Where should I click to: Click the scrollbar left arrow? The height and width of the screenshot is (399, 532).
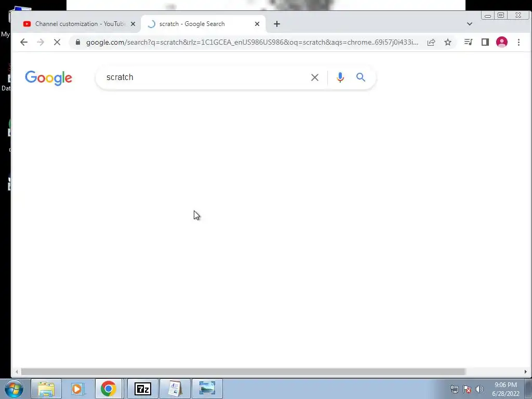coord(17,372)
